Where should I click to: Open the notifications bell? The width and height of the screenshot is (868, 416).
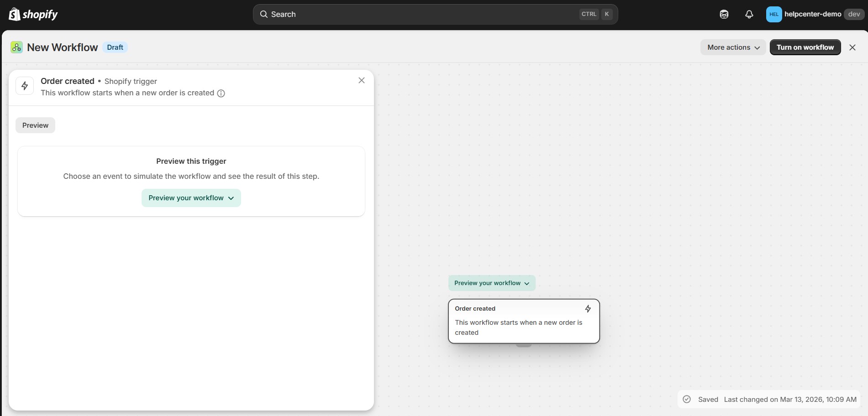749,15
